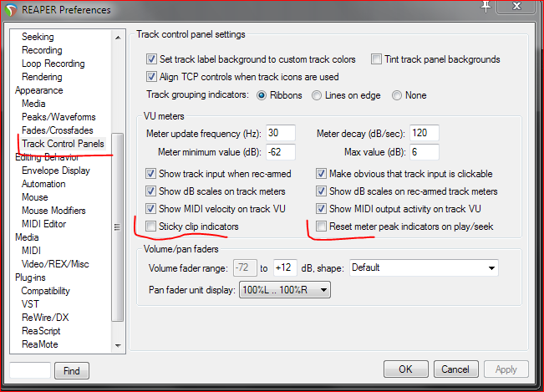Toggle Align TCP controls when track icons used
This screenshot has width=544, height=392.
[151, 77]
